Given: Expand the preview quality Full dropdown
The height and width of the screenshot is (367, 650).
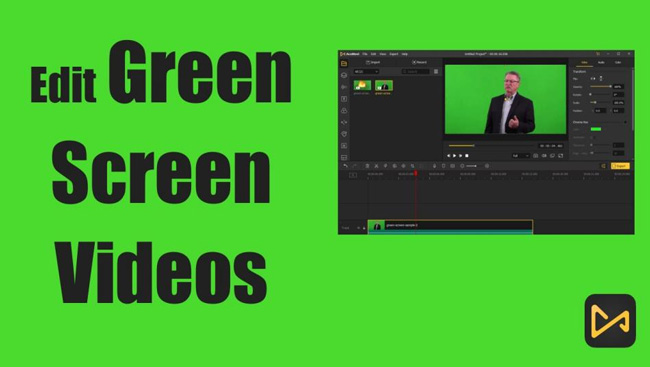Looking at the screenshot, I should pos(521,156).
